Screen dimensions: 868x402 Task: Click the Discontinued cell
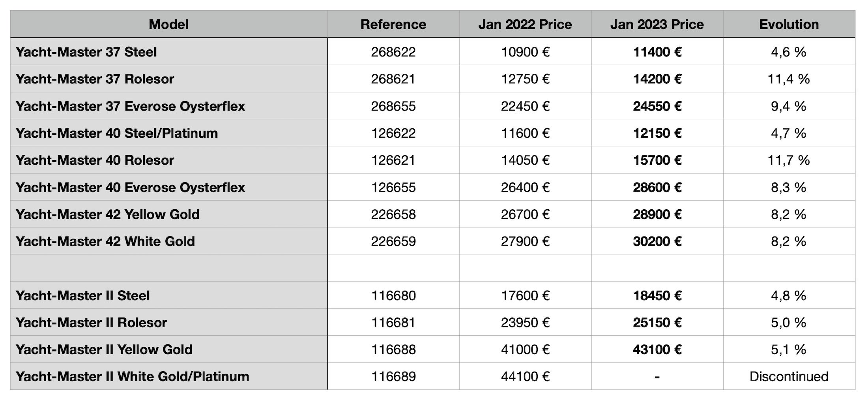[789, 376]
